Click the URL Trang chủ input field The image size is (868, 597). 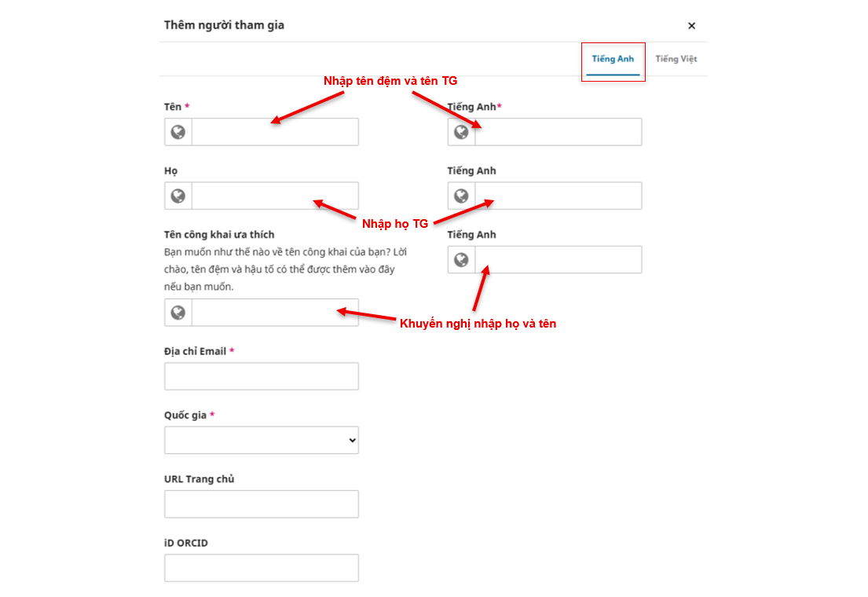click(x=262, y=504)
